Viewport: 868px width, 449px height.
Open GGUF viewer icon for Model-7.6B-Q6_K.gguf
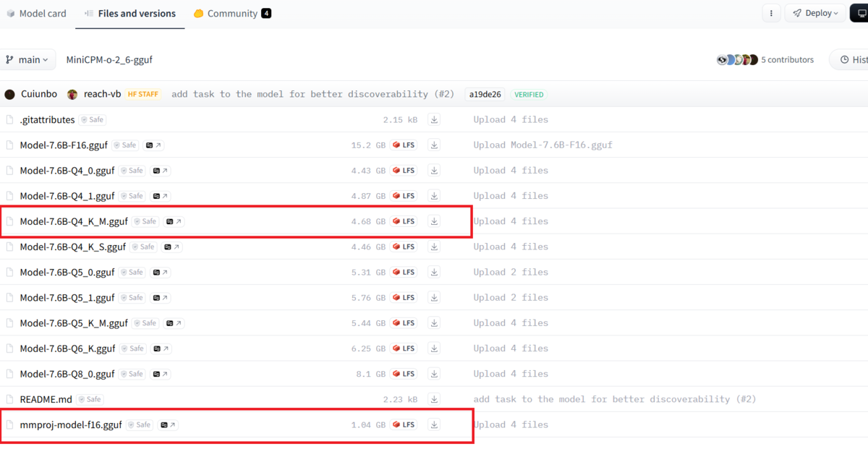point(161,348)
